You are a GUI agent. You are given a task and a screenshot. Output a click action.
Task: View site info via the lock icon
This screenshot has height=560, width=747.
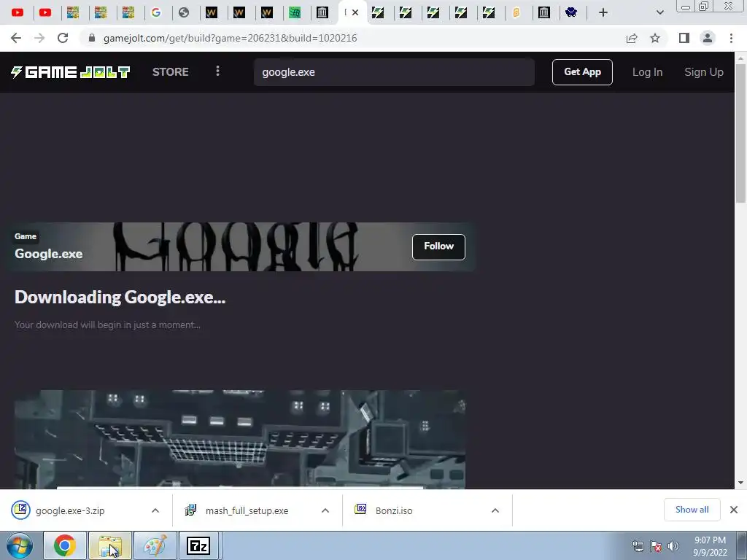pos(92,38)
